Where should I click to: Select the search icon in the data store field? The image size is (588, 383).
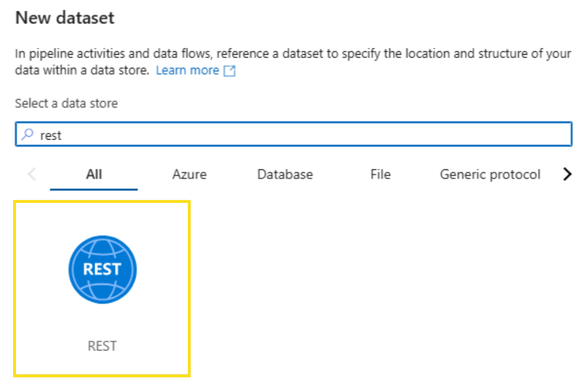point(27,134)
